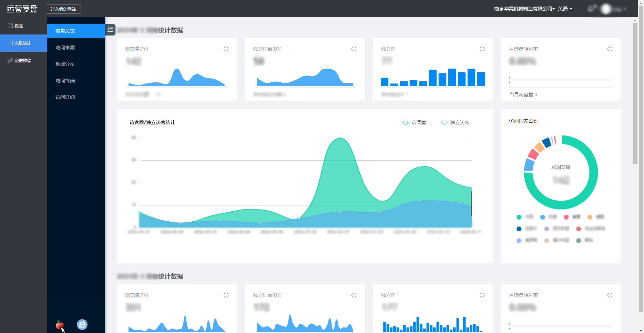Viewport: 644px width, 333px height.
Task: Click info icon on top 独立IP card
Action: pyautogui.click(x=482, y=49)
